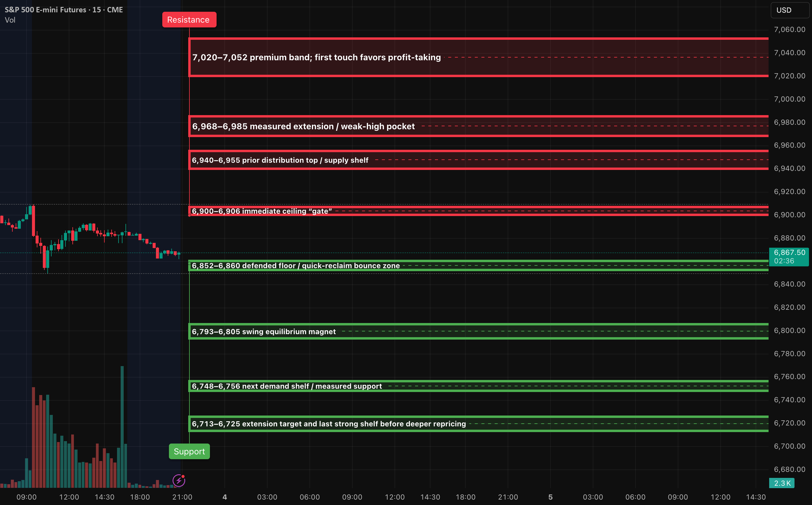Viewport: 812px width, 505px height.
Task: Click the purple lightning instant-trading icon
Action: (179, 481)
